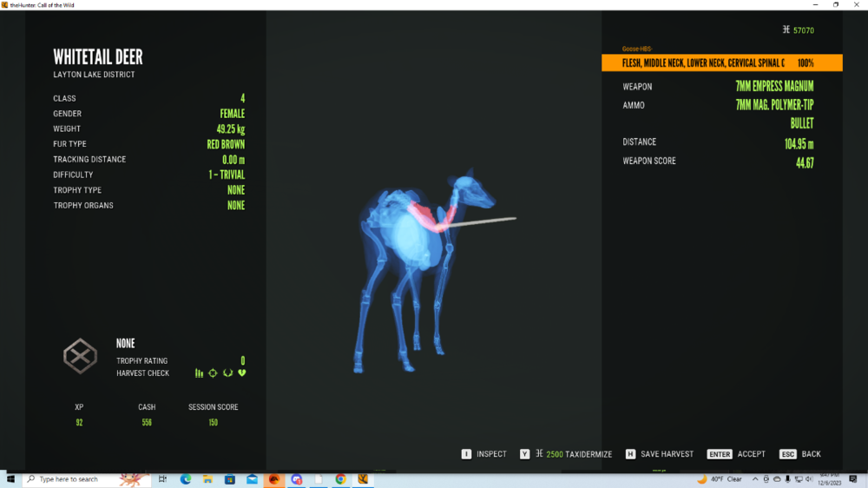Viewport: 868px width, 488px height.
Task: Open Google Chrome from the taskbar
Action: [340, 479]
